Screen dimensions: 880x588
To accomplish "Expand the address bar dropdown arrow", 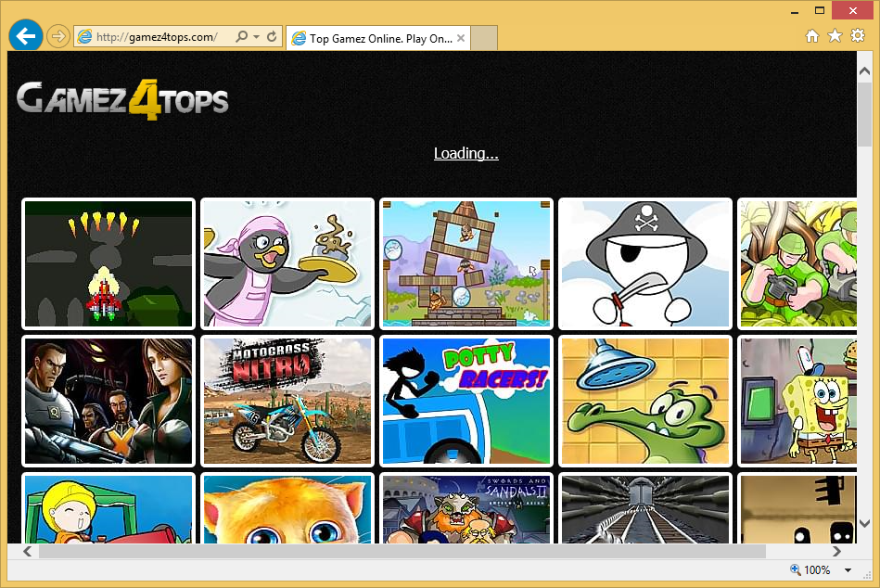I will coord(256,37).
